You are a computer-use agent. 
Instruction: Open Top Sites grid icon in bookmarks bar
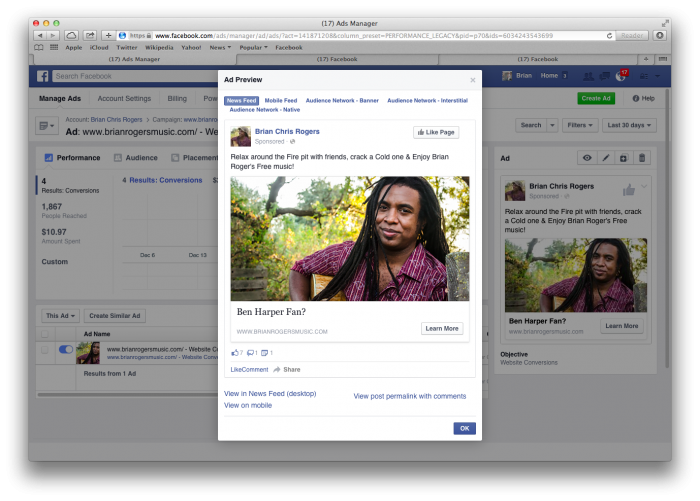click(x=54, y=47)
